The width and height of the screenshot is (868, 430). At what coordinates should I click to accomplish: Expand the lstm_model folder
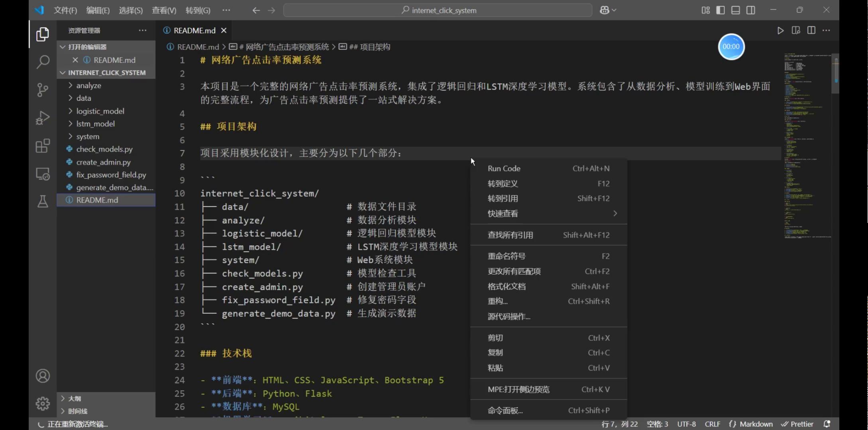106,124
